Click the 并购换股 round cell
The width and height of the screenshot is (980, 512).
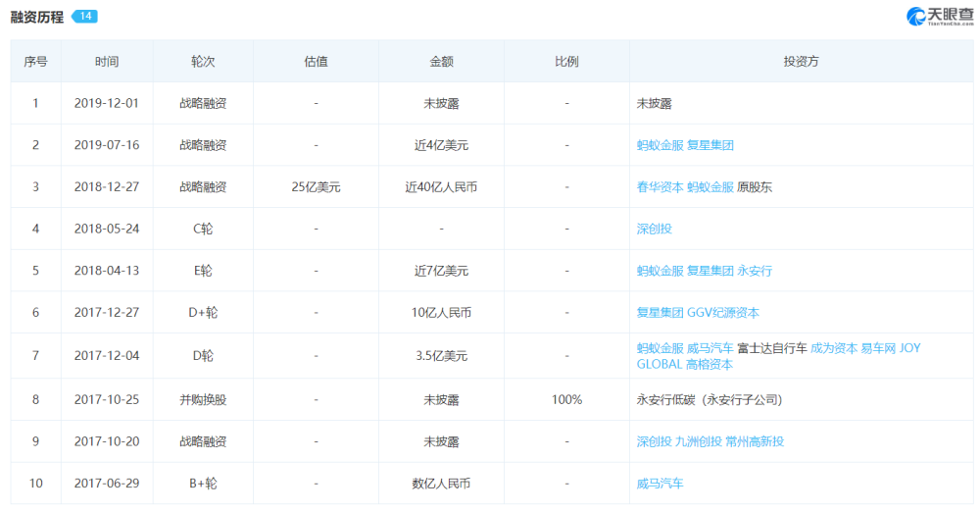(203, 400)
